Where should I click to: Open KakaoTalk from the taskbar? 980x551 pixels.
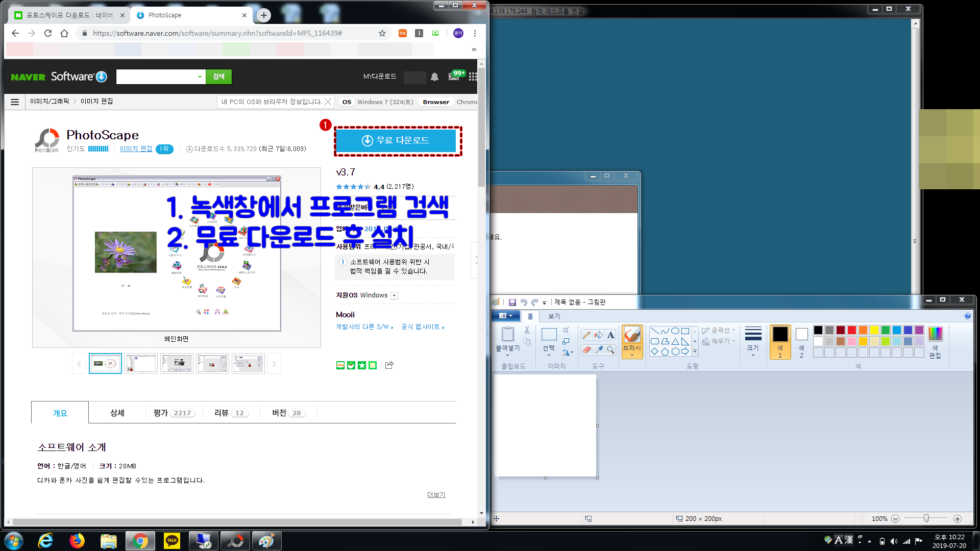172,540
